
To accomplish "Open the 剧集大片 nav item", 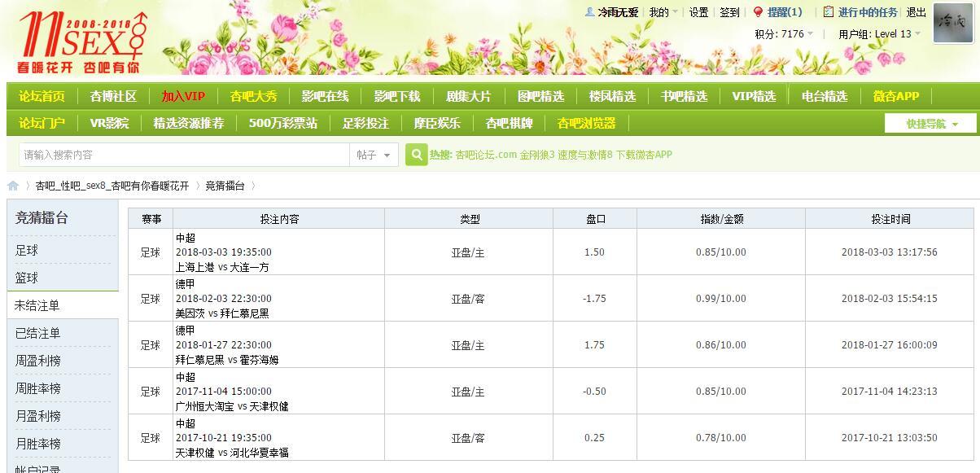I will 469,96.
